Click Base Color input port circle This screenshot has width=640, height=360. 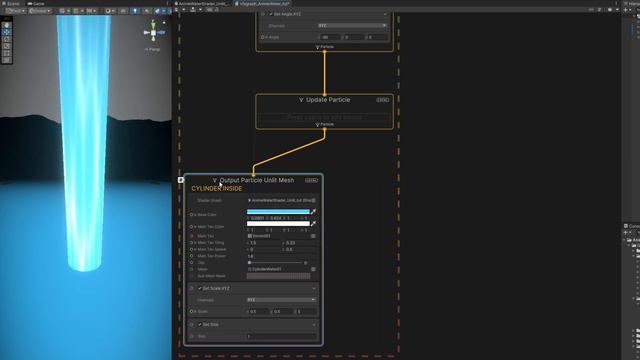coord(191,215)
